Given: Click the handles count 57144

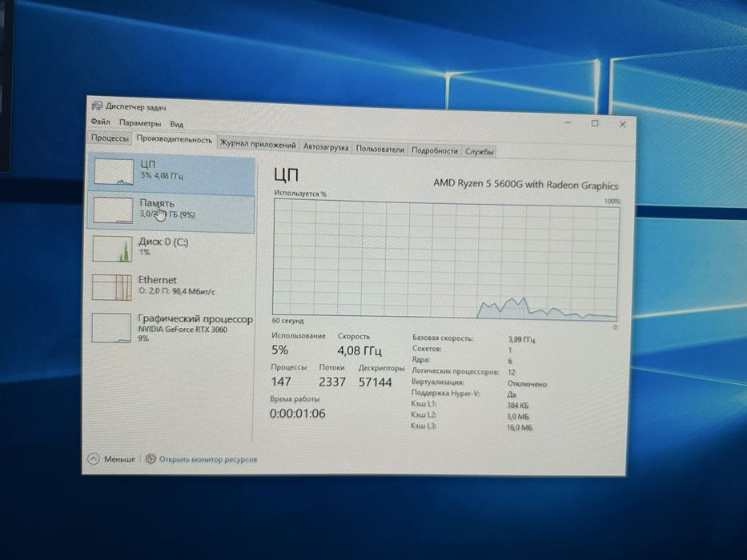Looking at the screenshot, I should [x=375, y=382].
